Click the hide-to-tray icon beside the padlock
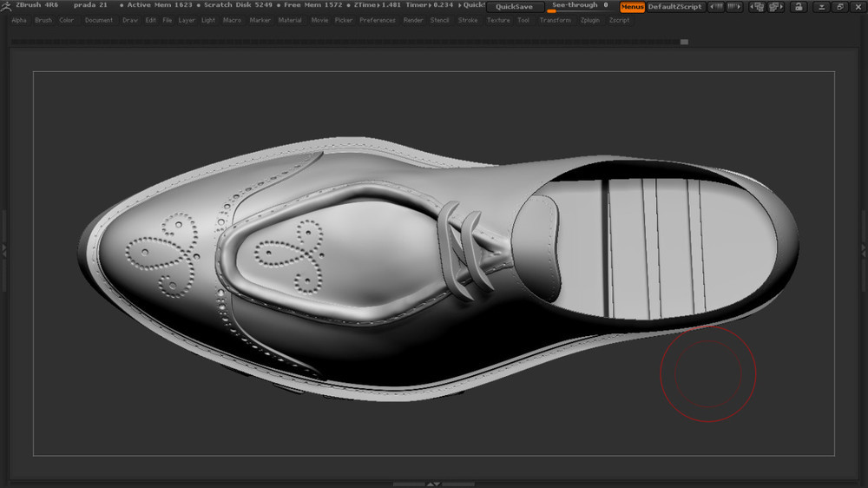The image size is (868, 488). pyautogui.click(x=821, y=7)
